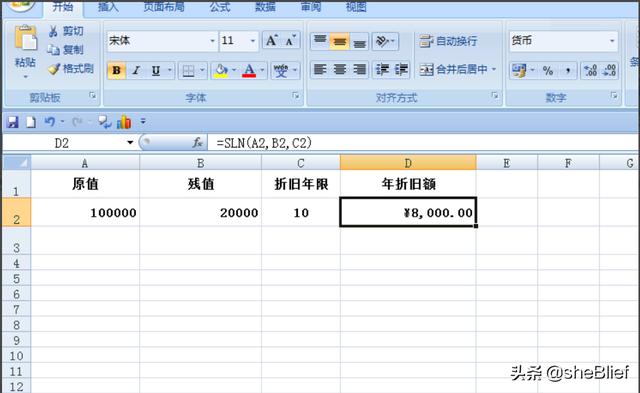Open text orientation options
Screen dimensions: 640x393
[x=385, y=41]
